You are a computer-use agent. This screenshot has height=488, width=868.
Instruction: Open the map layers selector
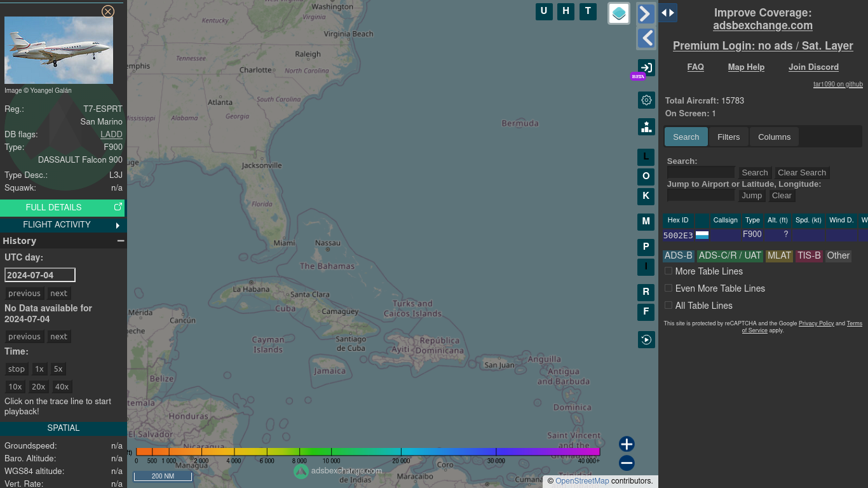tap(619, 13)
